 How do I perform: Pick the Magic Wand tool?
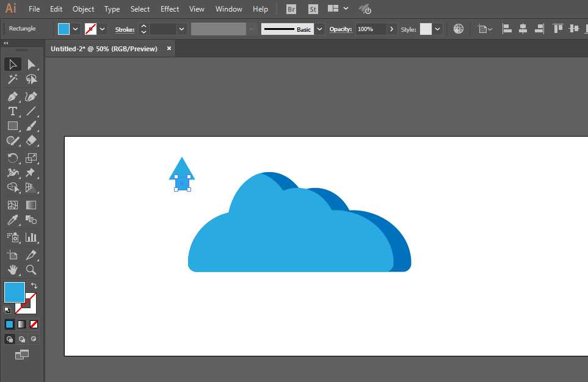point(12,79)
